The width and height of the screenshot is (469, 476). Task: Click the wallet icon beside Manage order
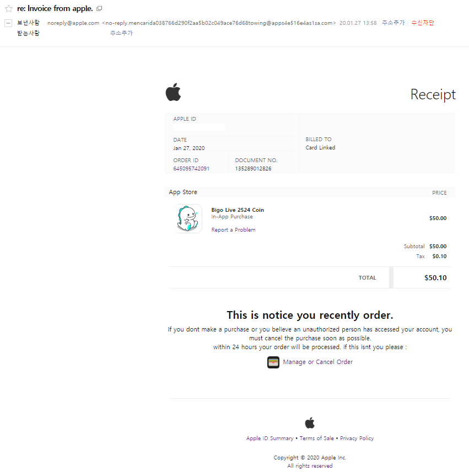point(273,362)
